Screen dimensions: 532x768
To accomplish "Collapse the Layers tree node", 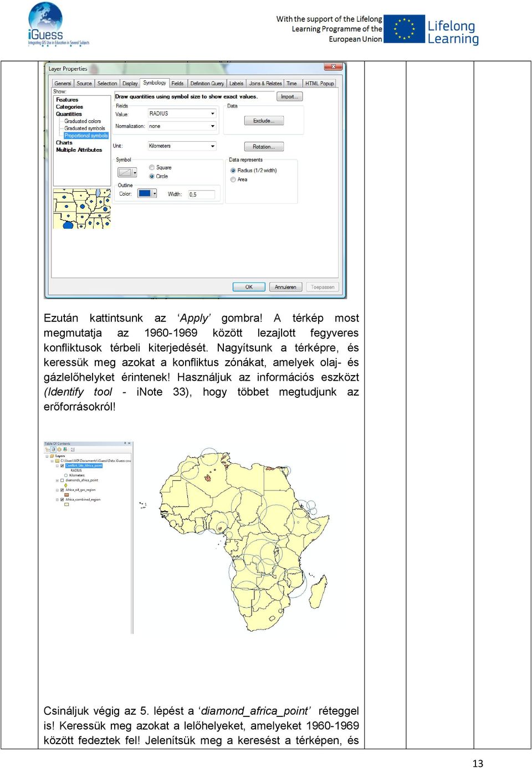I will tap(47, 456).
